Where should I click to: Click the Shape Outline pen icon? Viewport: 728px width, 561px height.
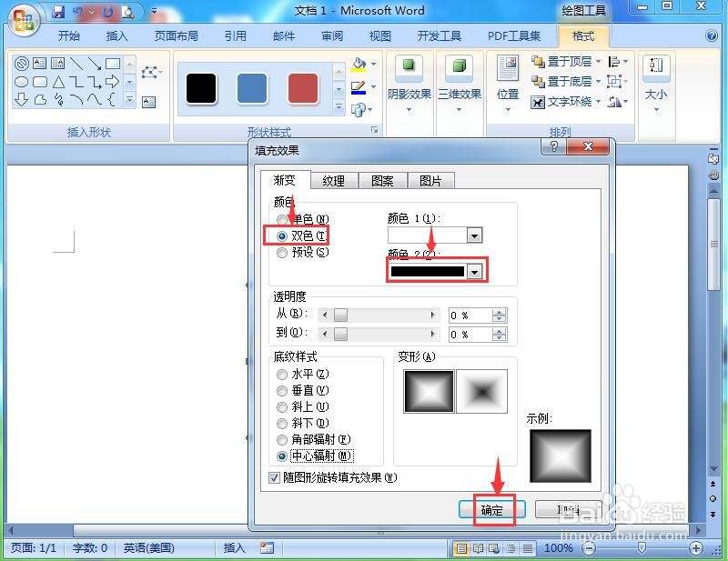click(359, 86)
